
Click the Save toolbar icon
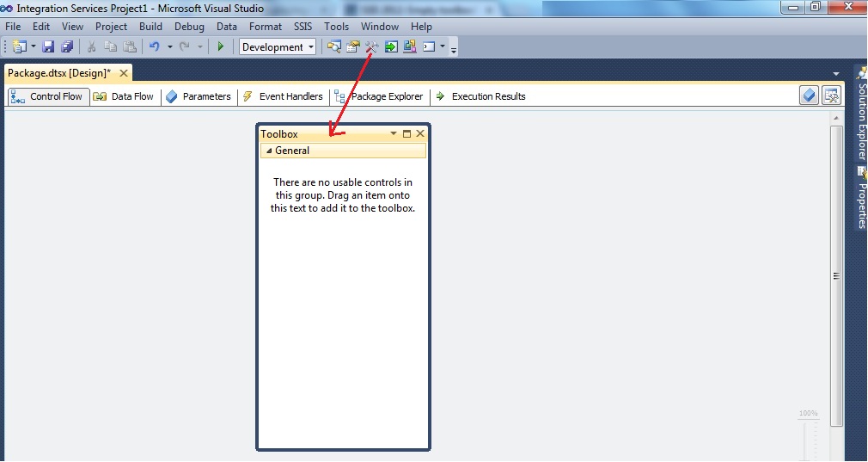pyautogui.click(x=48, y=46)
